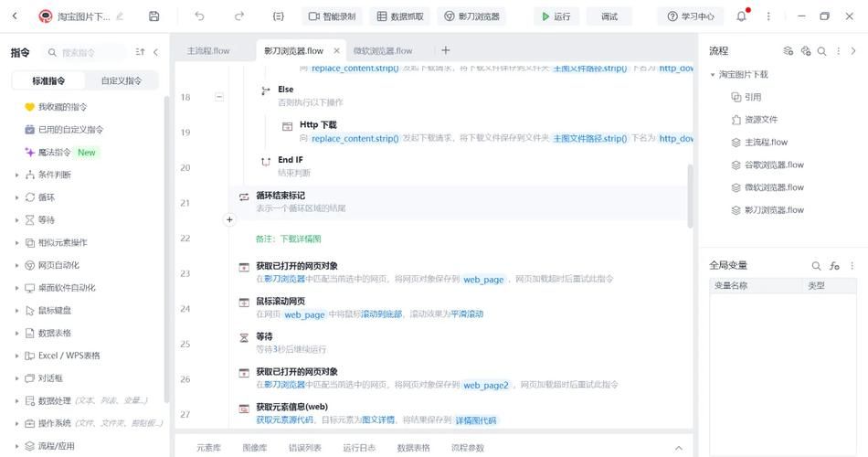Switch to 微软浏览器.flow tab
The image size is (868, 457).
[x=383, y=51]
